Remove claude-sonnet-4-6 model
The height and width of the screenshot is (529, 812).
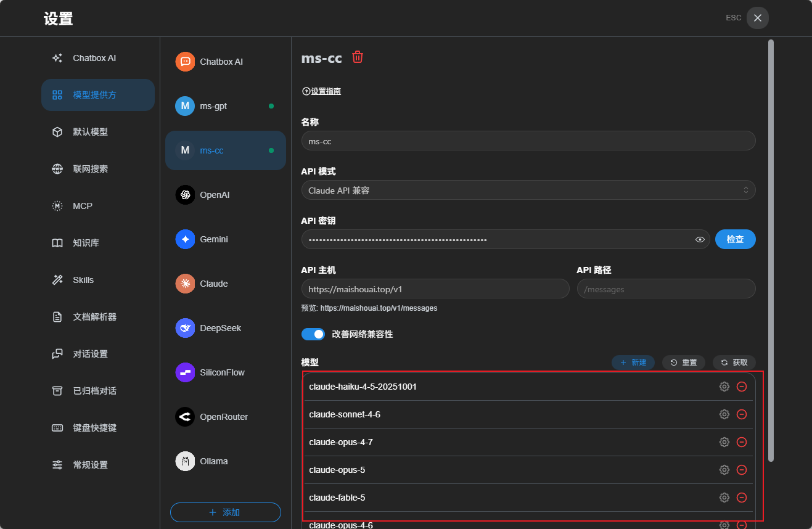(x=742, y=414)
